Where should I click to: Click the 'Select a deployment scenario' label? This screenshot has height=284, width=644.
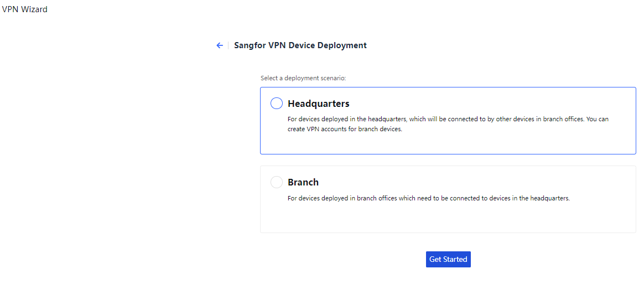[303, 78]
